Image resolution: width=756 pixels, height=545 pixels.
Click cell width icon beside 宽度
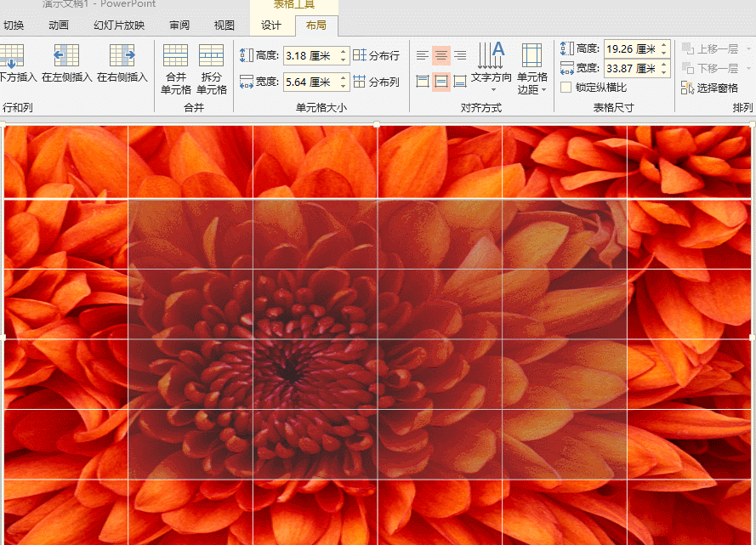point(247,82)
